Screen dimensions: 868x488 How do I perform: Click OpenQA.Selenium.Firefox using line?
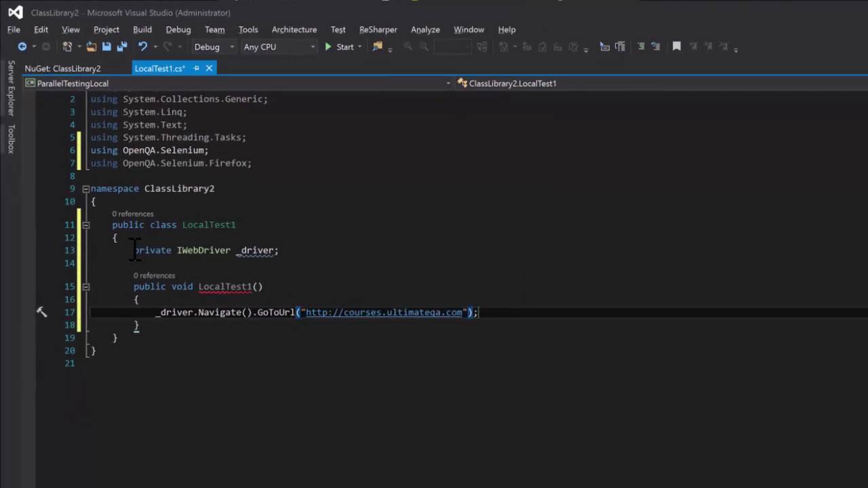coord(171,163)
